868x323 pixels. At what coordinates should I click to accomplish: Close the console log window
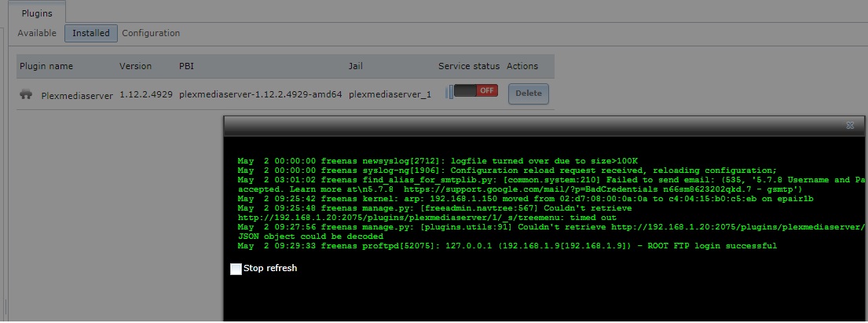pyautogui.click(x=850, y=126)
